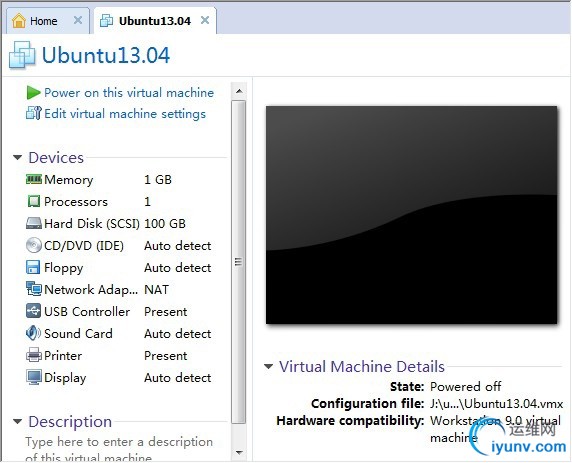
Task: Click the Processors device label
Action: pos(76,202)
